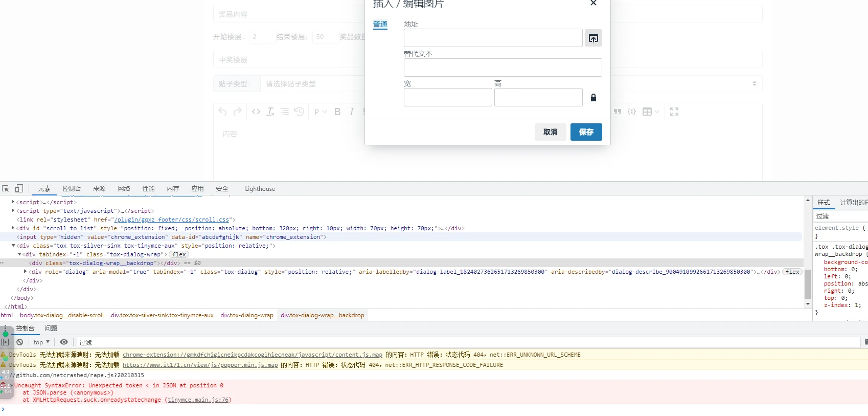Click the source browse upload icon
Image resolution: width=868 pixels, height=416 pixels.
[593, 38]
